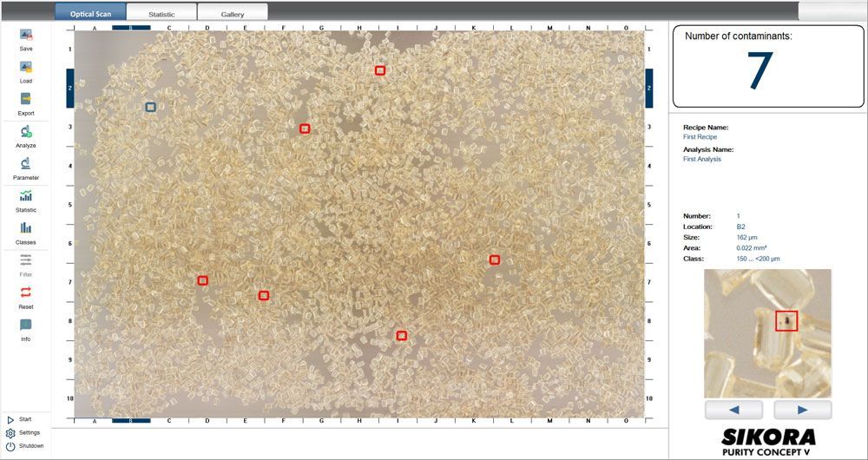The height and width of the screenshot is (460, 868).
Task: Click the Export icon
Action: point(26,100)
